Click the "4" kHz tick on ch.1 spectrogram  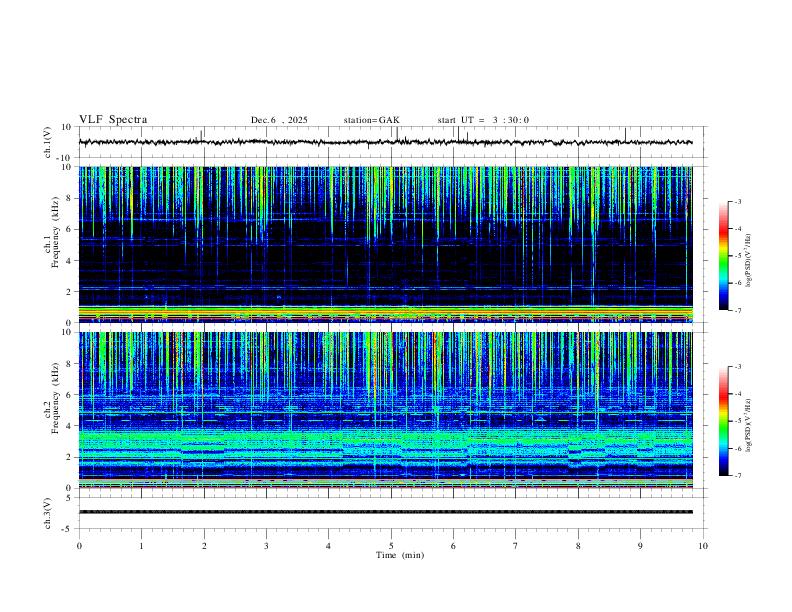(x=69, y=261)
